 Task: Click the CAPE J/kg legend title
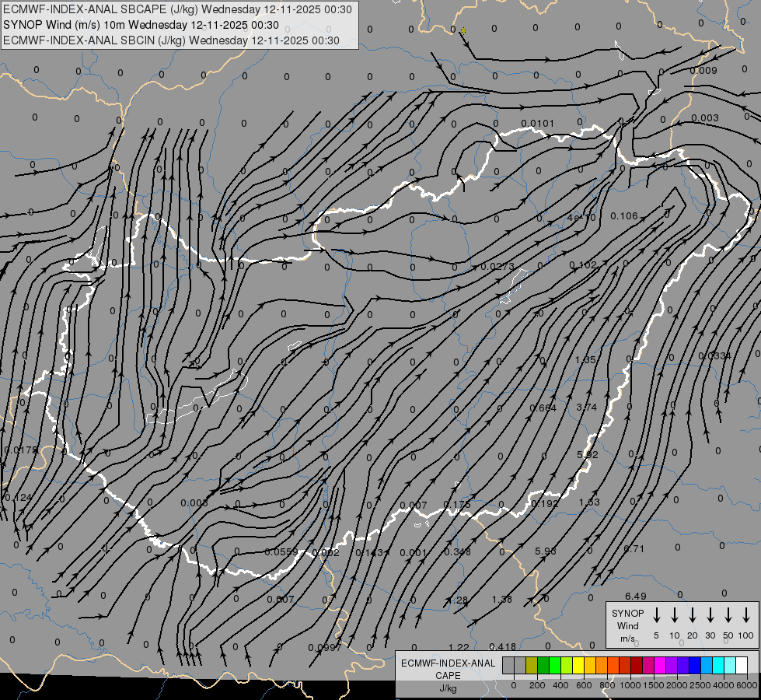click(x=448, y=676)
